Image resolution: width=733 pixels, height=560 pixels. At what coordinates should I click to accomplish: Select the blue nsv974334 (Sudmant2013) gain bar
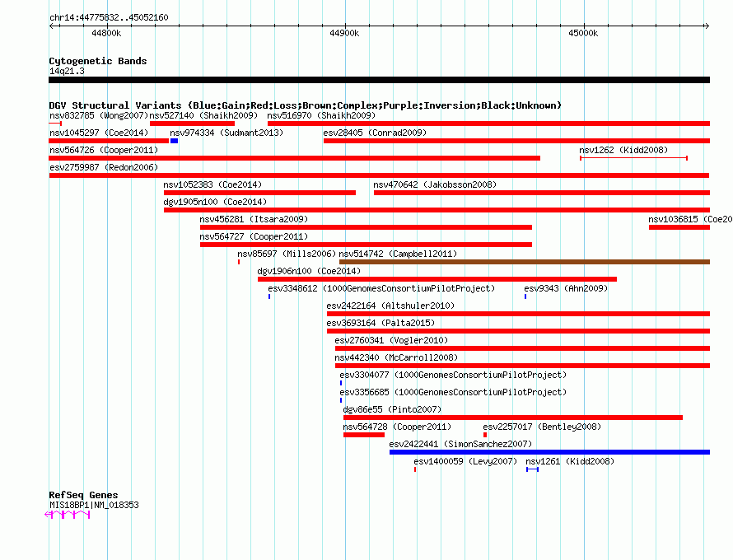[x=174, y=141]
